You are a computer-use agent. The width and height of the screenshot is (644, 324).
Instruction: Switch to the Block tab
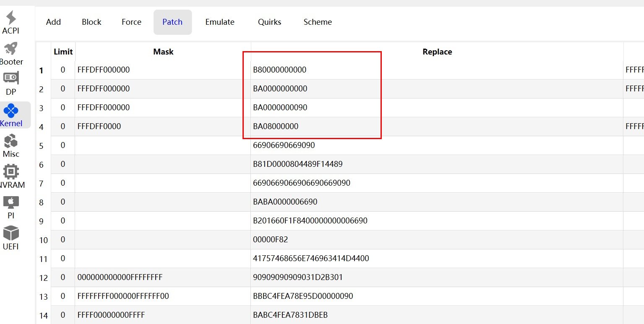[x=91, y=22]
